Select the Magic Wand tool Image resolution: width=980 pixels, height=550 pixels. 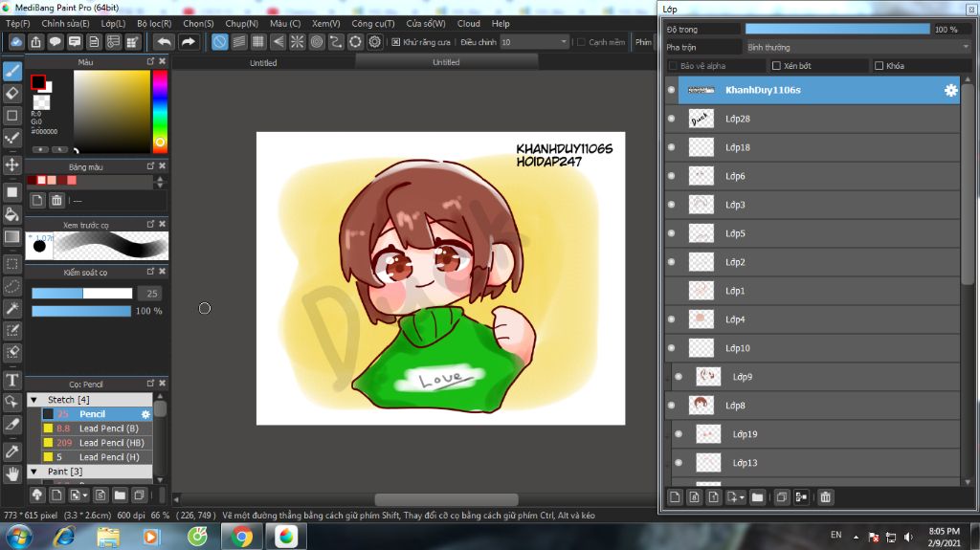(x=11, y=308)
